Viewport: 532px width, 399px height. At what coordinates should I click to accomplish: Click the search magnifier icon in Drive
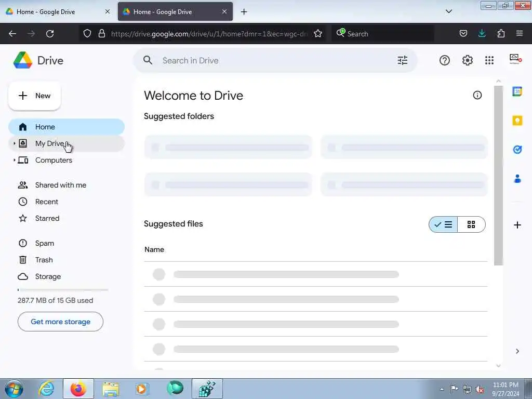coord(148,60)
